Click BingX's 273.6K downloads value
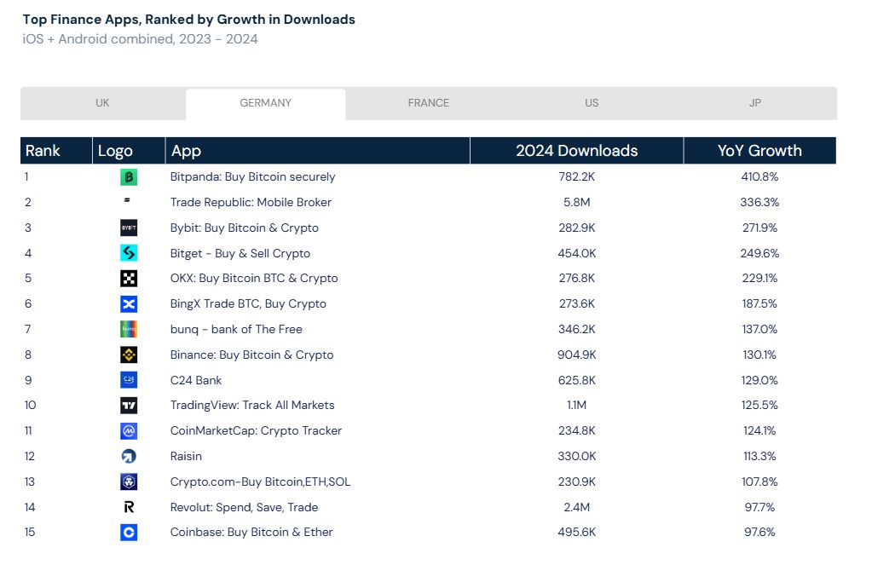 [577, 304]
